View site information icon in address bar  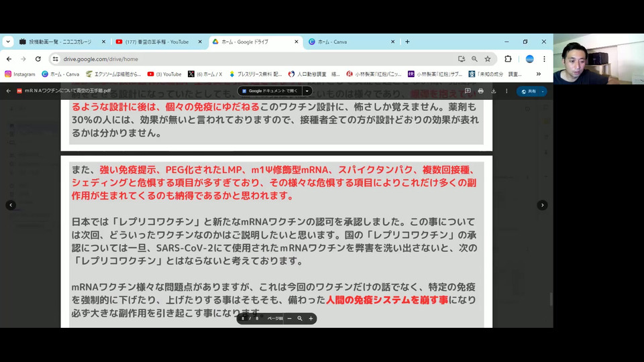[56, 59]
